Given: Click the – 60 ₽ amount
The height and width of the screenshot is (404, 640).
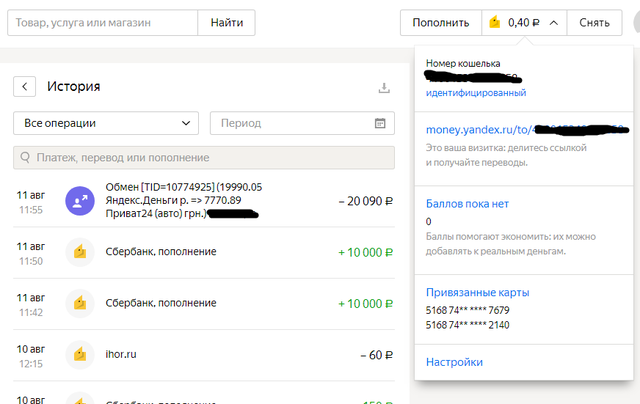Looking at the screenshot, I should click(x=376, y=355).
